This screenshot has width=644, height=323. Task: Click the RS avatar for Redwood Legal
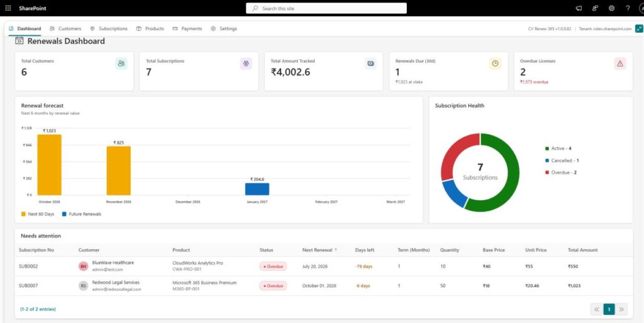coord(84,286)
